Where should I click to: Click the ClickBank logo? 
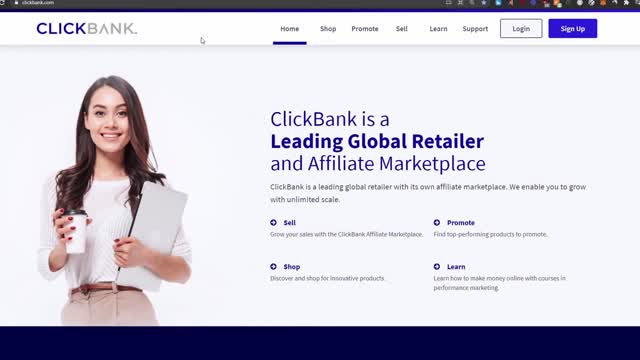pos(87,29)
